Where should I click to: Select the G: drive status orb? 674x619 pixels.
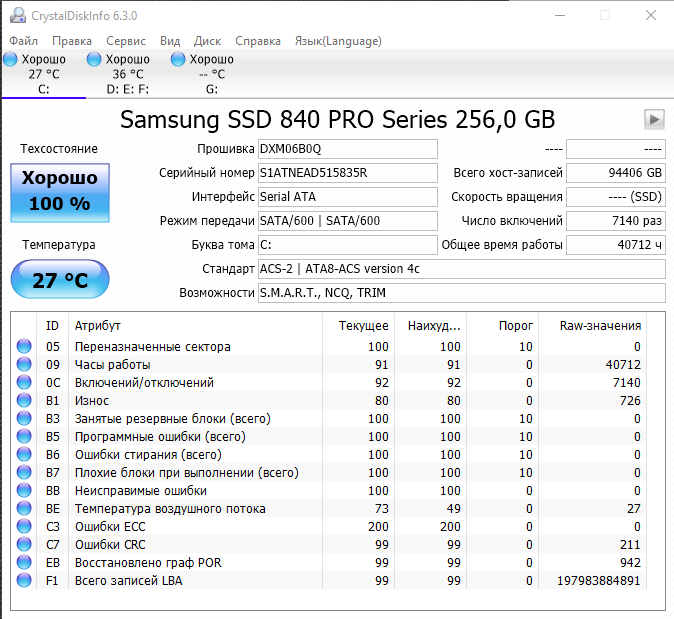tap(178, 60)
